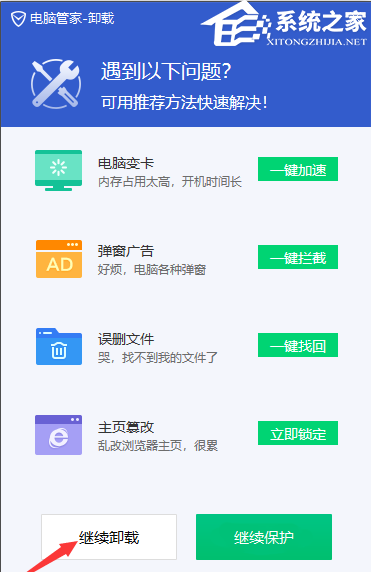Image resolution: width=371 pixels, height=572 pixels.
Task: Click the 一键拦截 button
Action: pyautogui.click(x=298, y=257)
